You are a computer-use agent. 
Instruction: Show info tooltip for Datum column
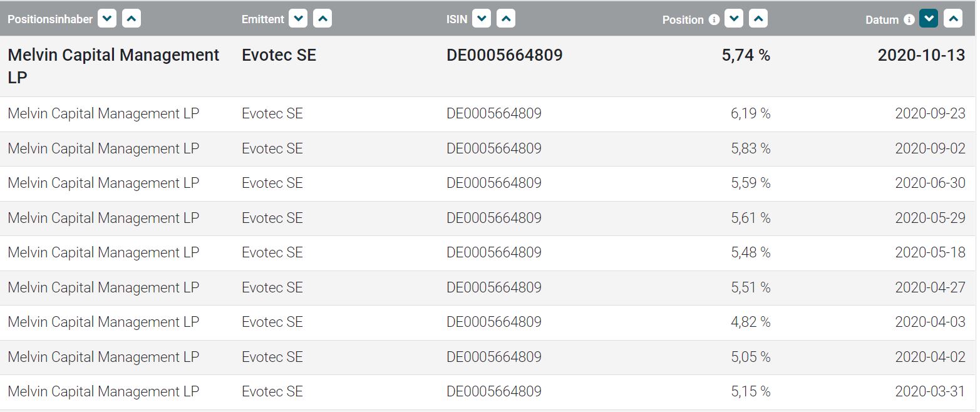point(909,19)
